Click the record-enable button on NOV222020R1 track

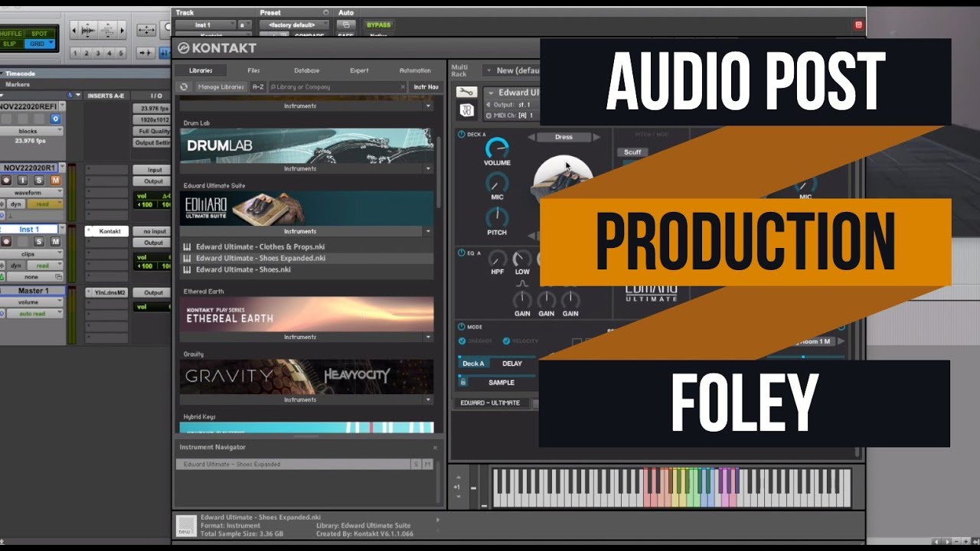6,180
